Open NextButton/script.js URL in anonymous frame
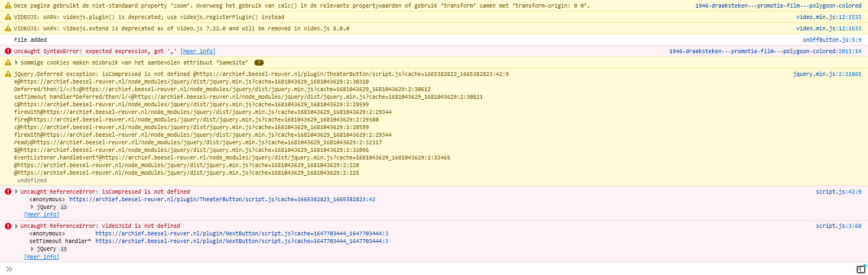The width and height of the screenshot is (868, 275). (x=242, y=234)
